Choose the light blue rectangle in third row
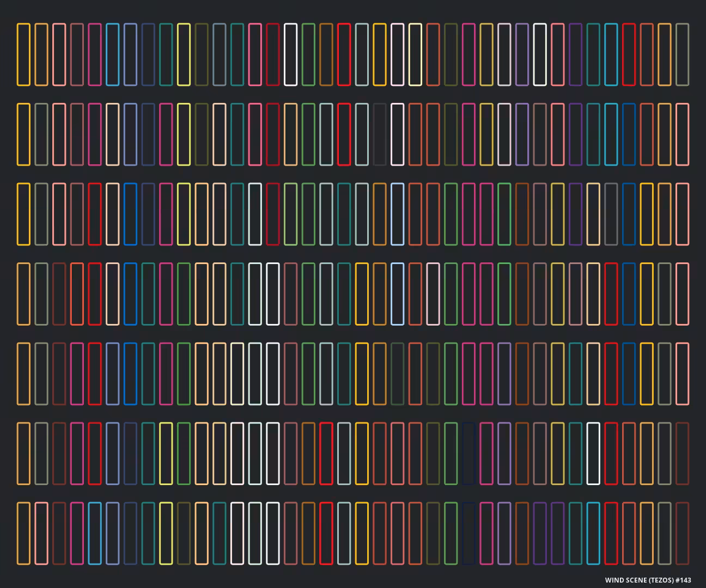The height and width of the screenshot is (588, 706). (x=398, y=214)
